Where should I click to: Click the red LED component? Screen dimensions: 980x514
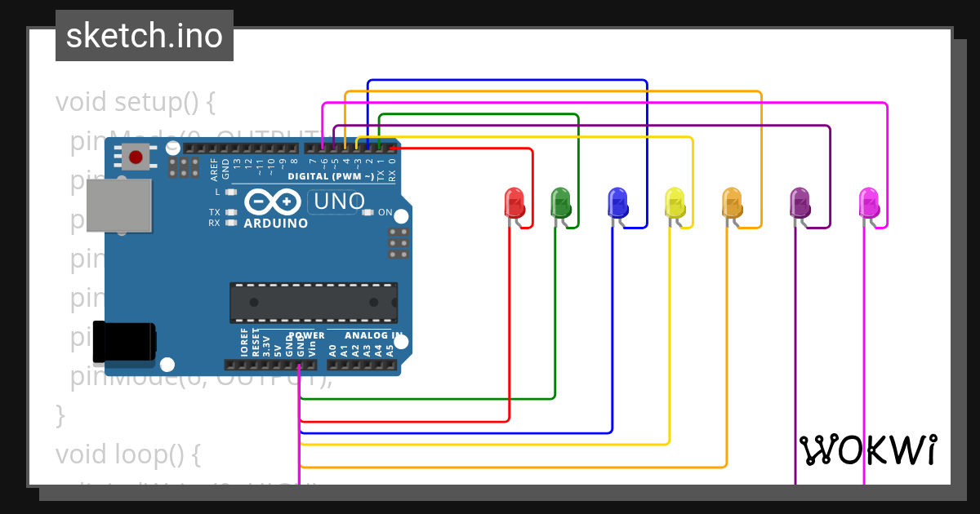[514, 202]
